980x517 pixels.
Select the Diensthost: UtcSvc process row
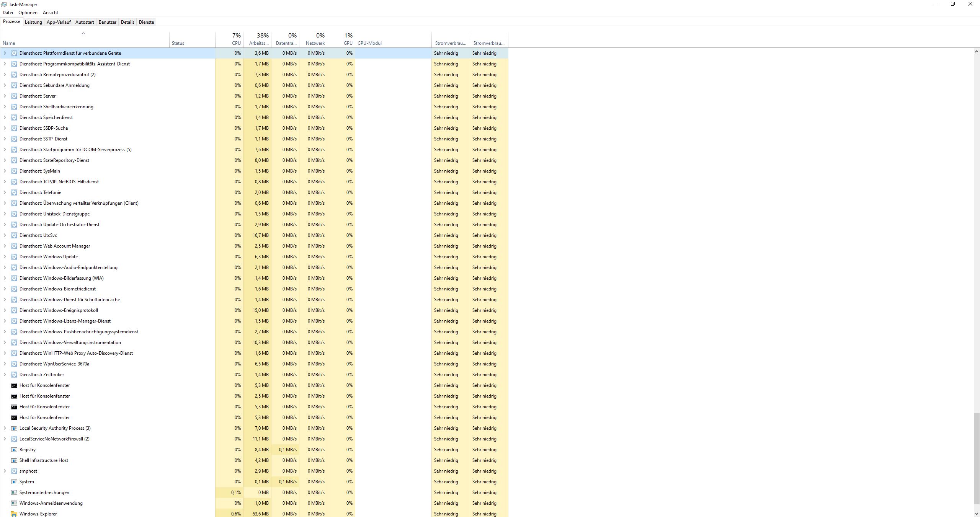[x=38, y=235]
